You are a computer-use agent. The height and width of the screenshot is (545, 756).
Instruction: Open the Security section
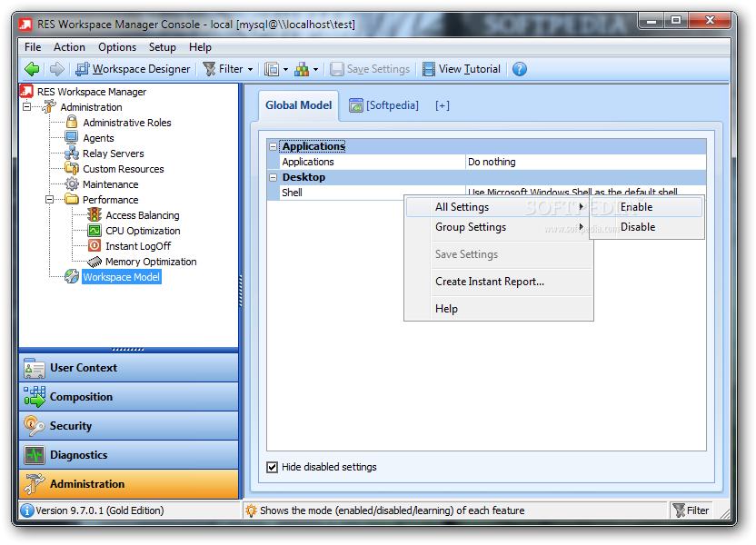129,425
